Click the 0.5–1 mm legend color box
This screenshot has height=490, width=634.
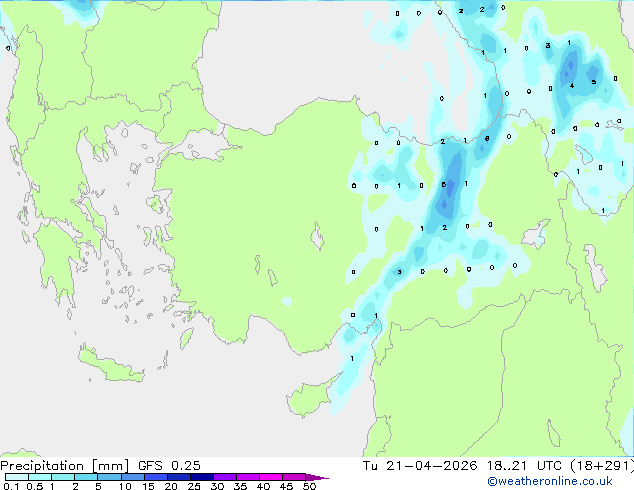click(40, 477)
